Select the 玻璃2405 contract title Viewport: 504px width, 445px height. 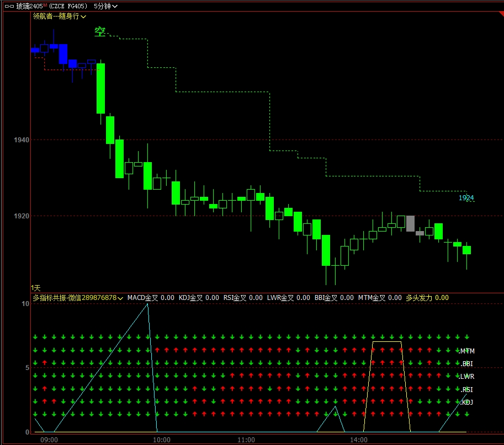point(29,6)
